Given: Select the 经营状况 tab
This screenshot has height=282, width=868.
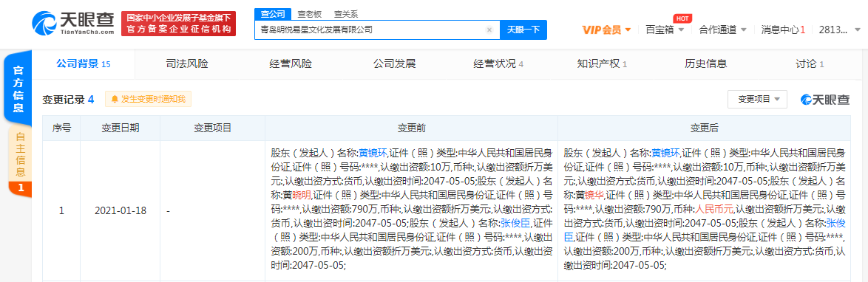Looking at the screenshot, I should pyautogui.click(x=498, y=63).
